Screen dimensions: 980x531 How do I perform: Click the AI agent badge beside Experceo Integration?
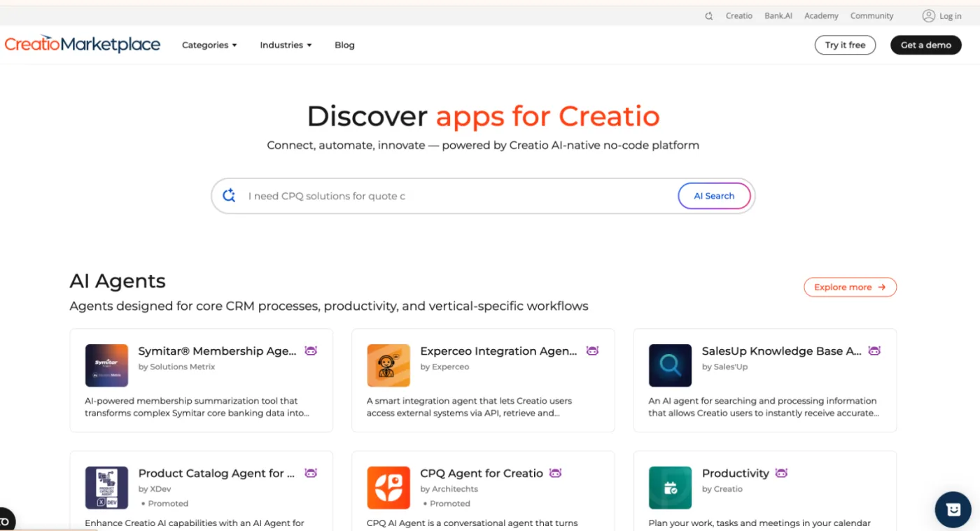tap(592, 351)
